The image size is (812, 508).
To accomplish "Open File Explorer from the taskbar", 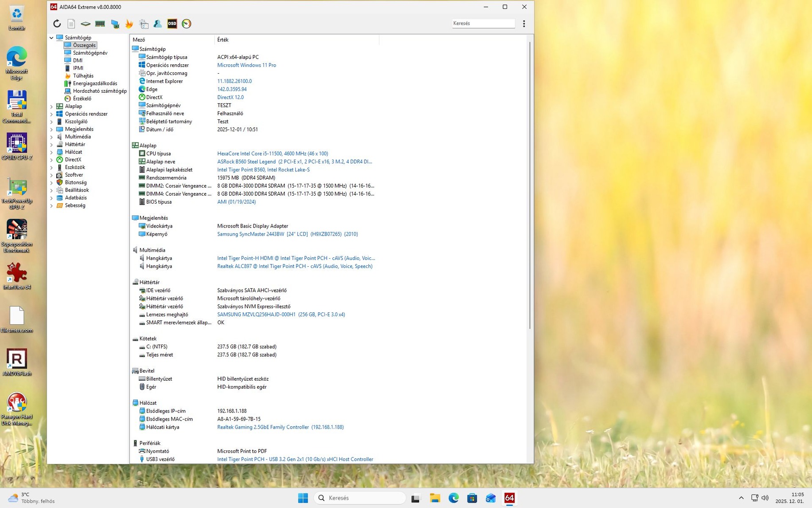I will 435,498.
